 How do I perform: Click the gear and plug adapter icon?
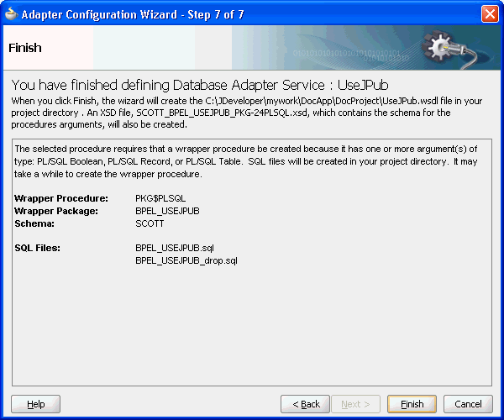point(450,49)
